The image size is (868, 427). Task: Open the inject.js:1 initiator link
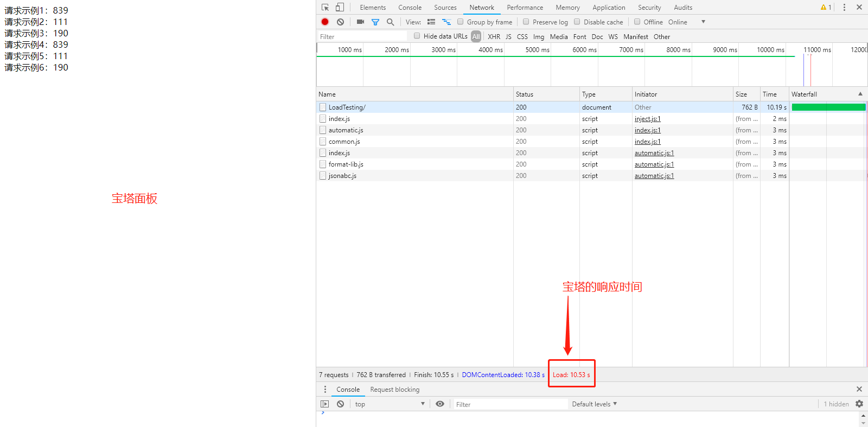tap(648, 119)
